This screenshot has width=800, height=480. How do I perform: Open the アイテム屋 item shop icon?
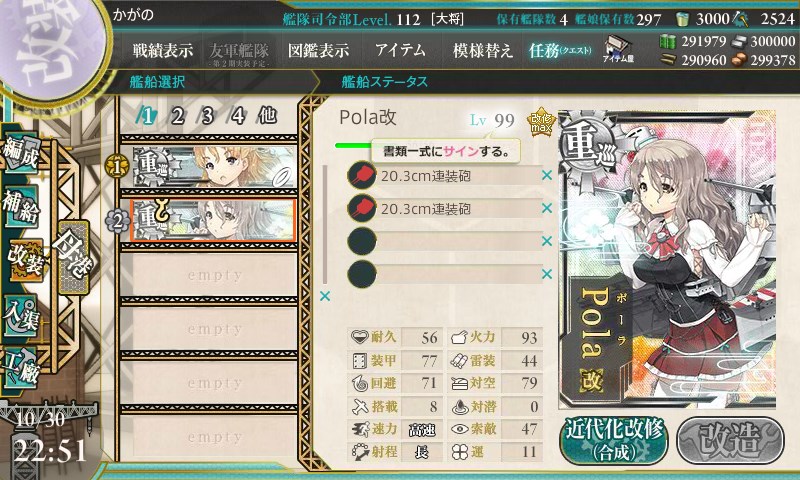(618, 49)
